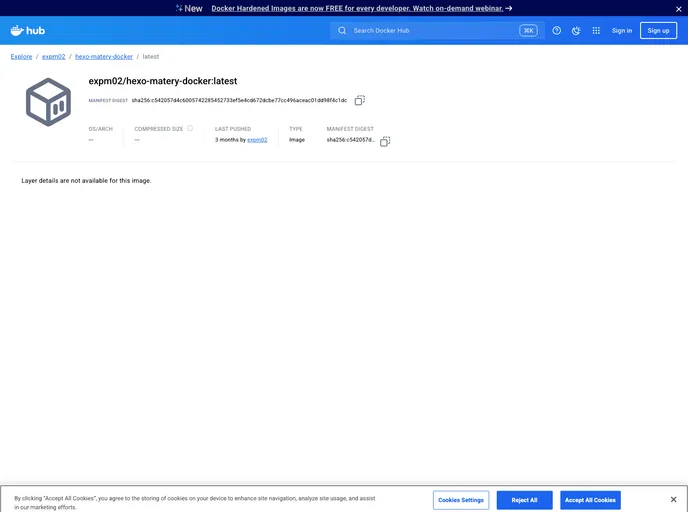
Task: Open the help question mark icon
Action: tap(557, 30)
